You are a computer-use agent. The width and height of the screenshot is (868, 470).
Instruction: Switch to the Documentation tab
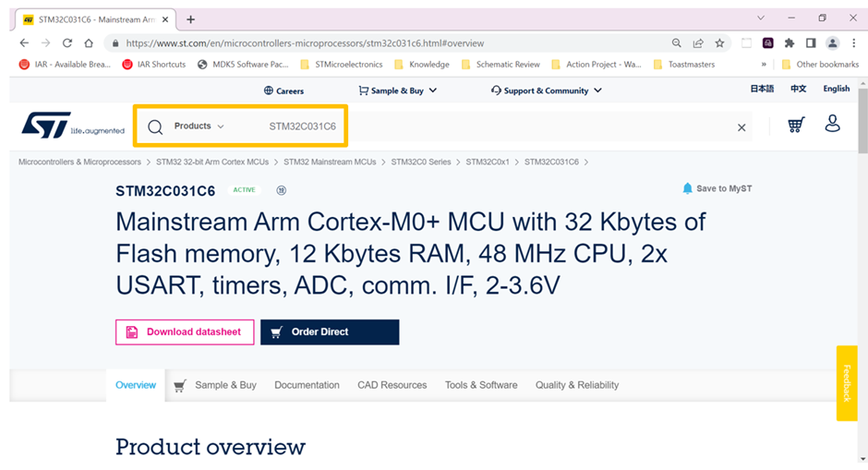click(x=307, y=385)
